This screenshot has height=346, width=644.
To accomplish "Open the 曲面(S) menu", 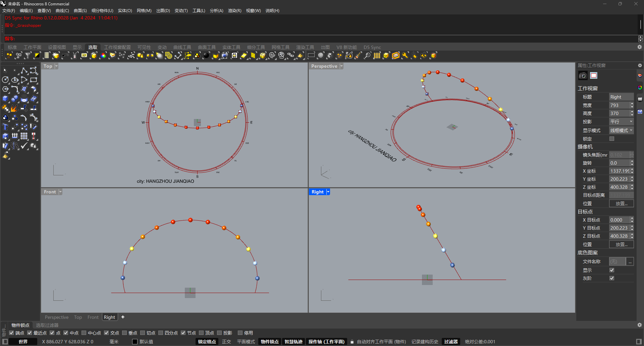I will [x=80, y=11].
